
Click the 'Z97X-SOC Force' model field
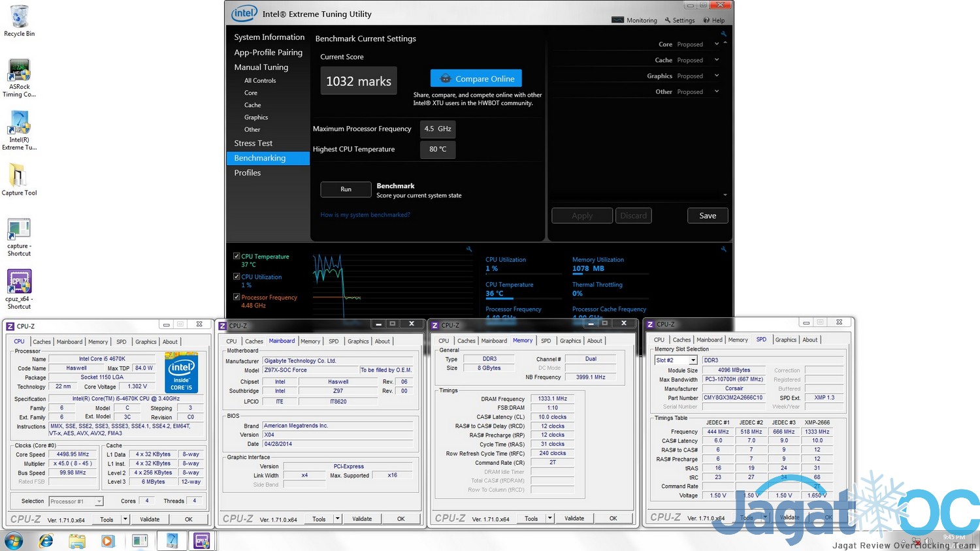pos(310,370)
